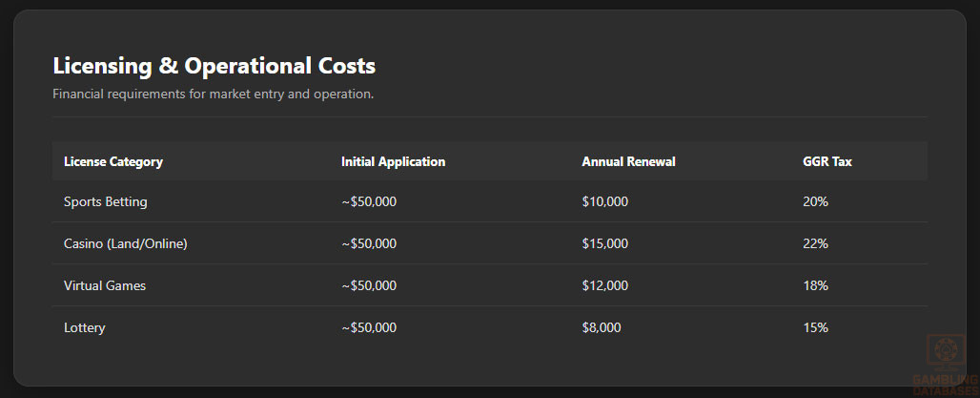Select the Annual Renewal column header
The height and width of the screenshot is (398, 980).
(x=628, y=161)
